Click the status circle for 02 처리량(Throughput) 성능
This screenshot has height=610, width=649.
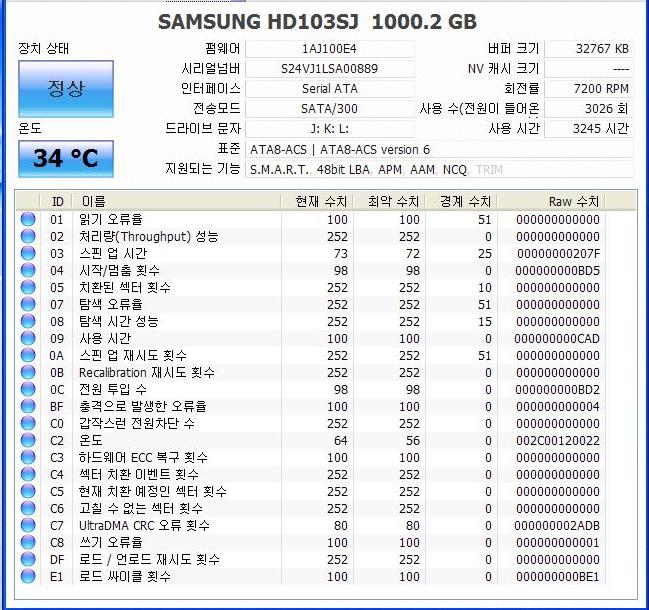click(28, 236)
